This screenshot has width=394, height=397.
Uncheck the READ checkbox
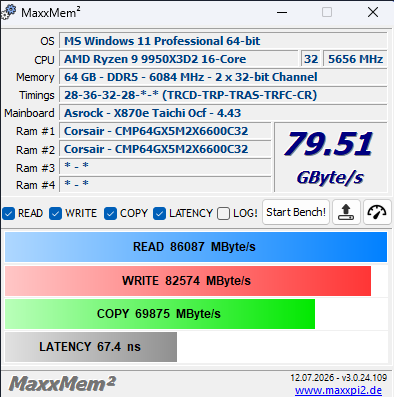pyautogui.click(x=8, y=213)
